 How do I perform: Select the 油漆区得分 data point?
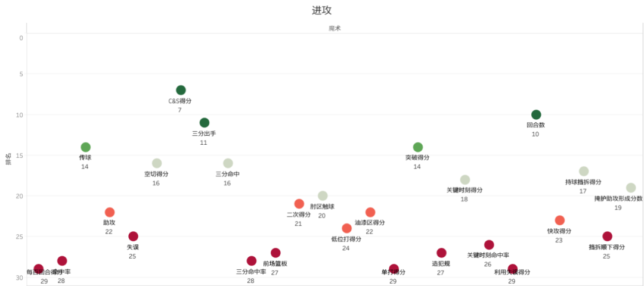[370, 212]
